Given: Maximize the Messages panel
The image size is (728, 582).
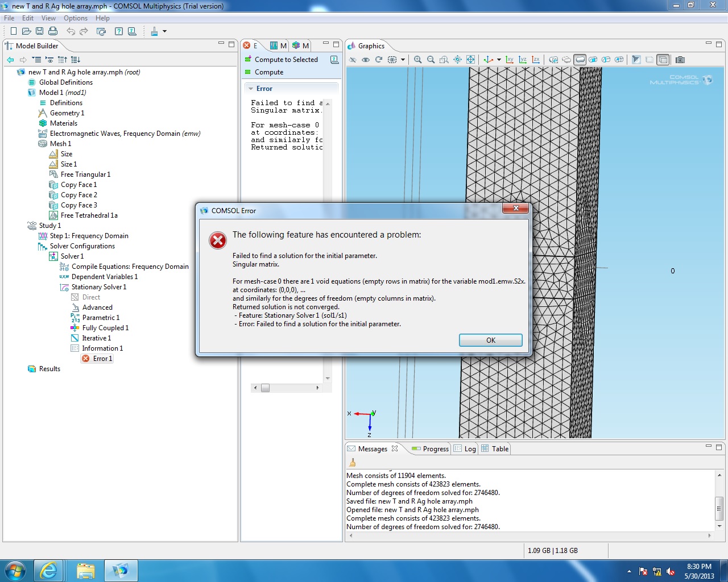Looking at the screenshot, I should 719,447.
